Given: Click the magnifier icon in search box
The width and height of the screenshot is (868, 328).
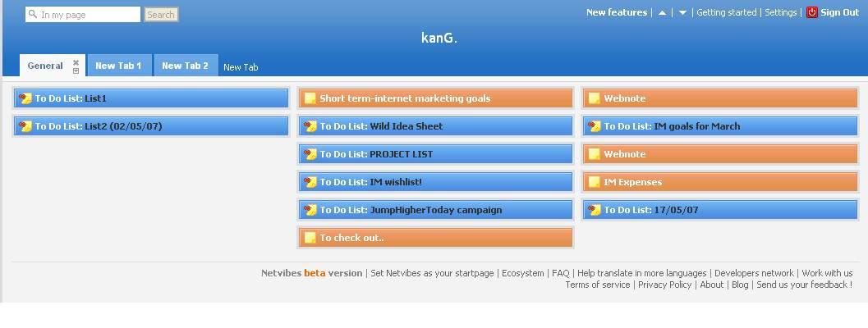Looking at the screenshot, I should point(33,15).
